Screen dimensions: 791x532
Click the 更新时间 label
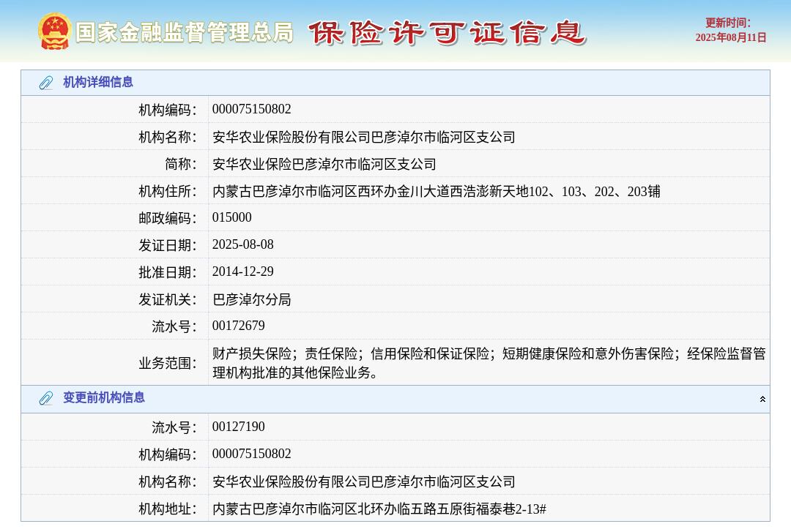(x=728, y=23)
